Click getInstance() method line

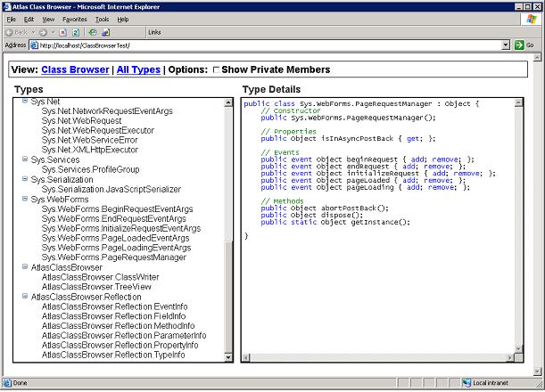(335, 222)
